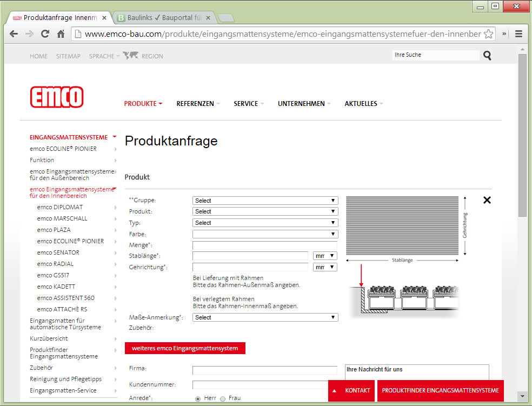The height and width of the screenshot is (406, 532).
Task: Open emco SENATOR in sidebar
Action: pyautogui.click(x=58, y=252)
